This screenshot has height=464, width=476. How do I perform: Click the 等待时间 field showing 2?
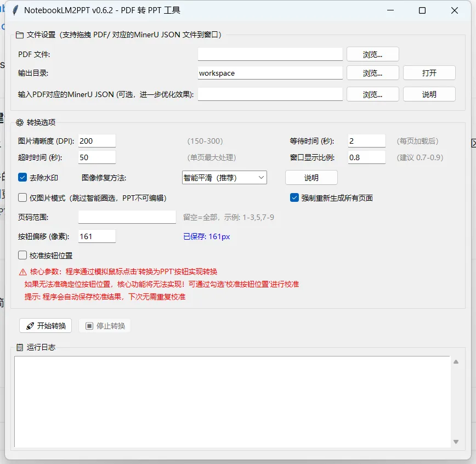coord(367,141)
